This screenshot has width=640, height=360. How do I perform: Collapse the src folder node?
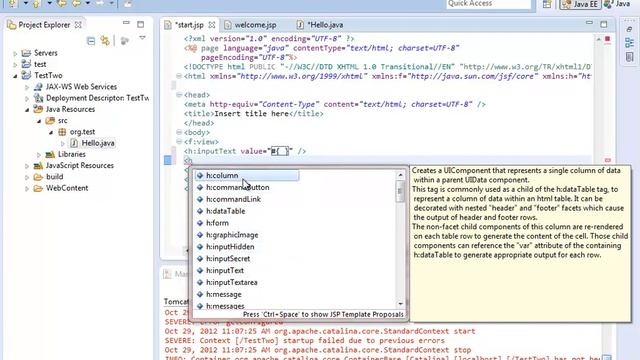click(39, 121)
